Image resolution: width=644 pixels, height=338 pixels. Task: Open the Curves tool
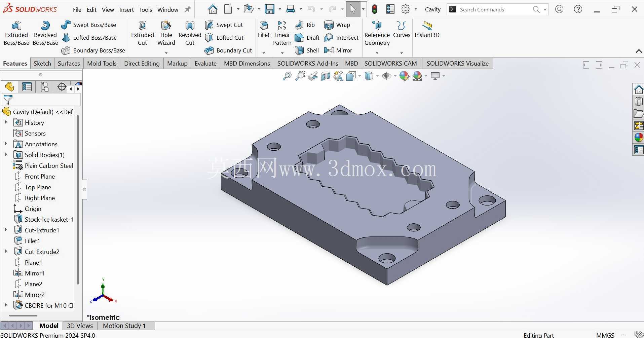coord(402,30)
